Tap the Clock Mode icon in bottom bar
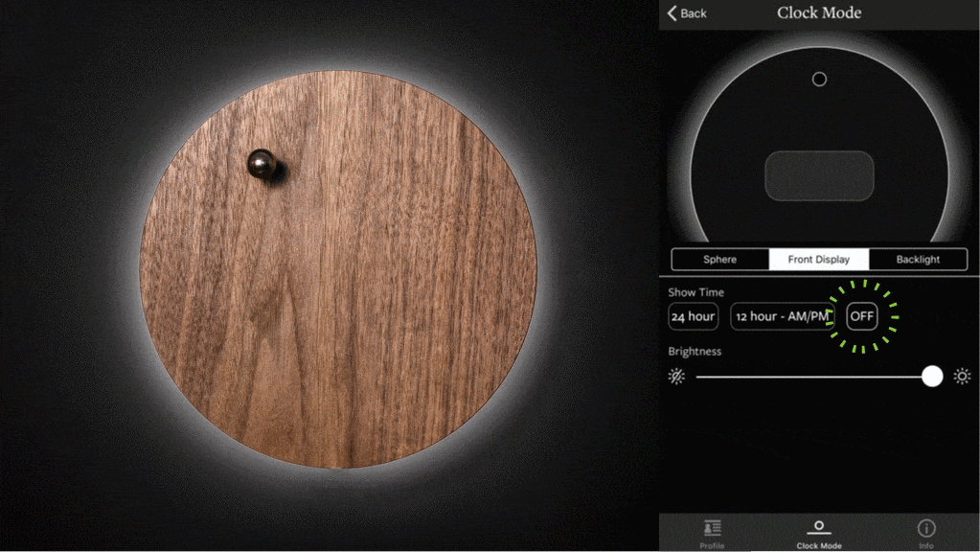The image size is (980, 552). pyautogui.click(x=819, y=528)
